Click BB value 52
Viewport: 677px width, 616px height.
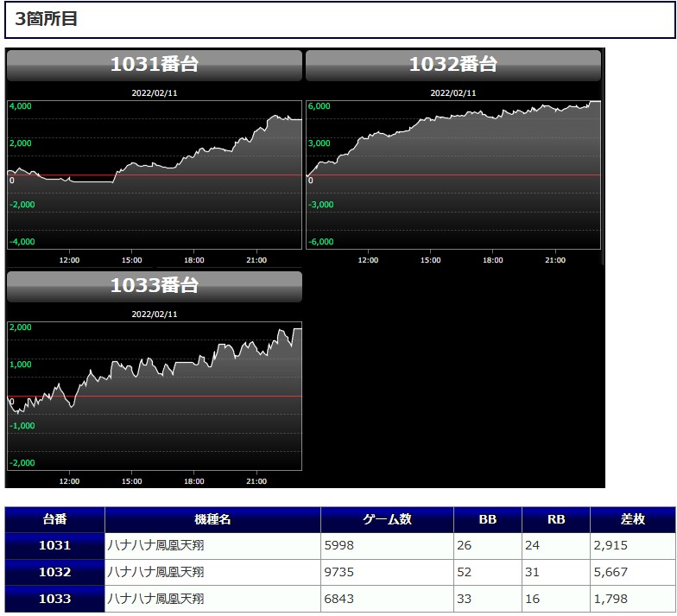tap(465, 572)
